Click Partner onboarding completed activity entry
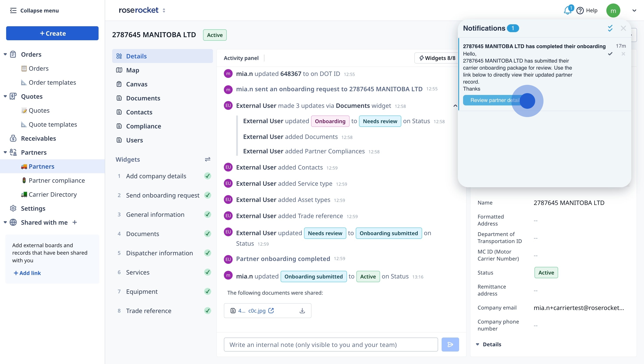The width and height of the screenshot is (644, 364). pos(283,259)
